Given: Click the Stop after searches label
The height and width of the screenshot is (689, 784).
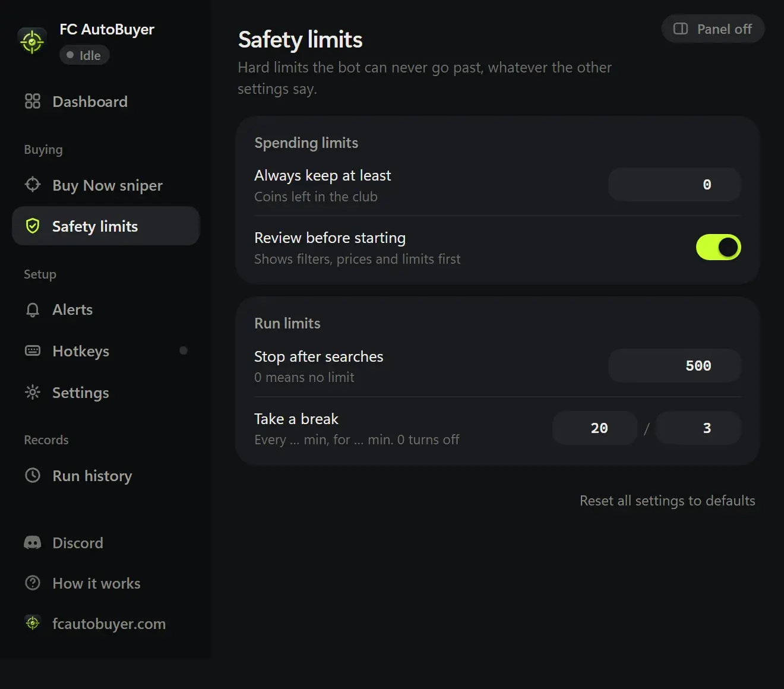Looking at the screenshot, I should click(319, 356).
